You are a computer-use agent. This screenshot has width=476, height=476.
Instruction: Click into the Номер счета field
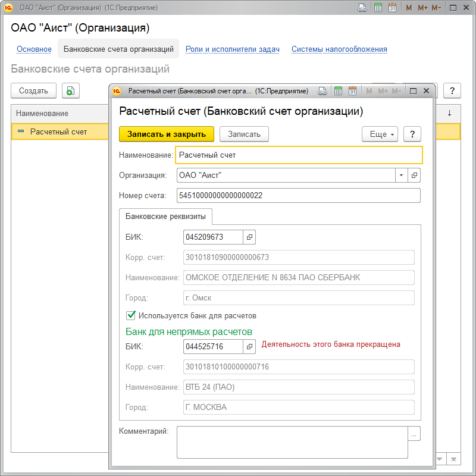point(298,196)
